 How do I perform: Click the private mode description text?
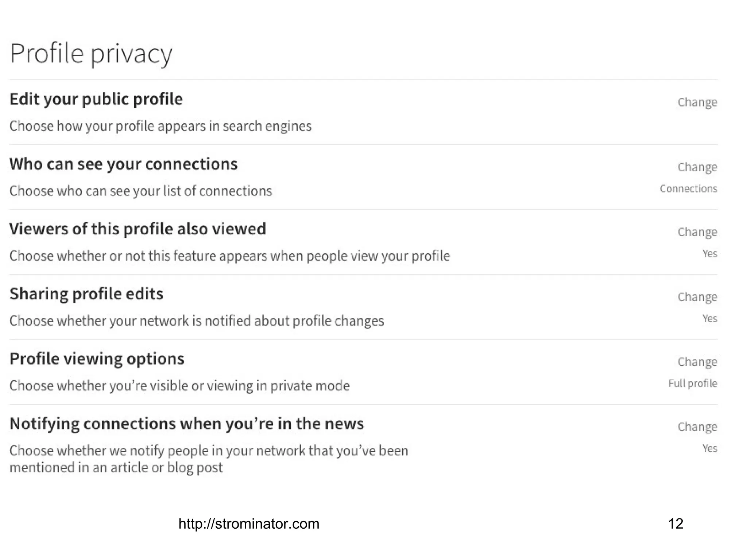pos(179,386)
